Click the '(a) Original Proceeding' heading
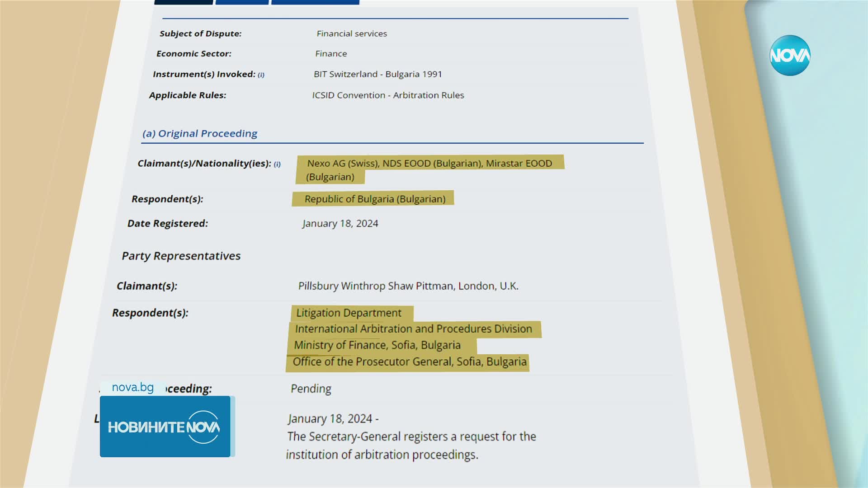Viewport: 868px width, 488px height. point(200,133)
